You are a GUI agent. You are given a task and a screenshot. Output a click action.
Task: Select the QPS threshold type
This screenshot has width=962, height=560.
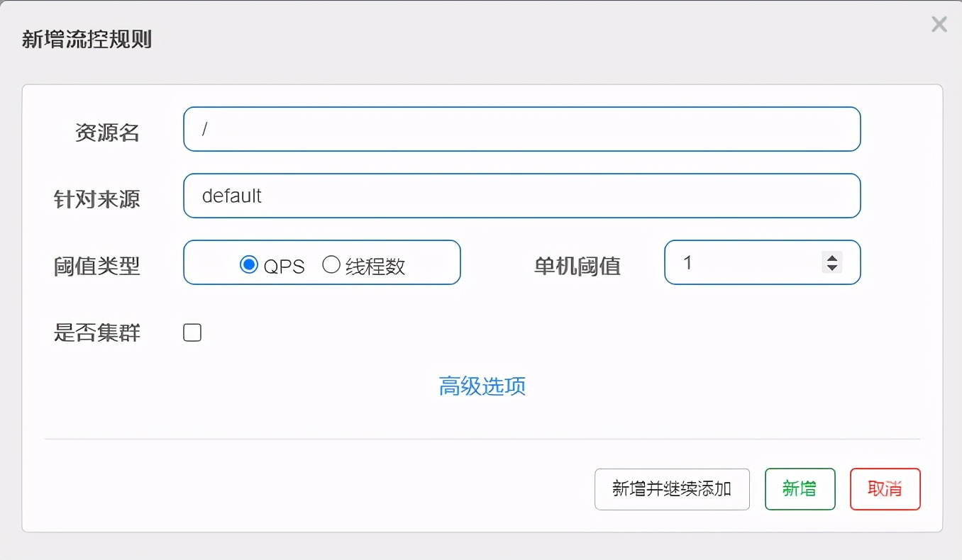click(249, 264)
